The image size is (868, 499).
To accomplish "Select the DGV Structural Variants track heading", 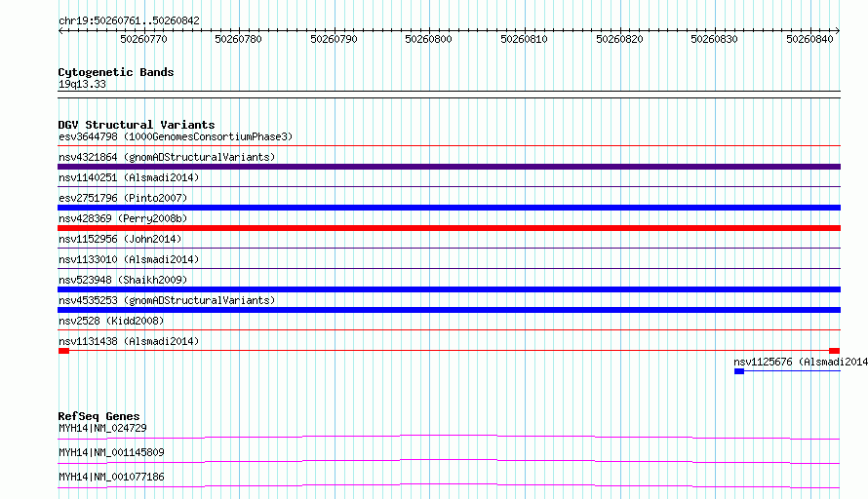I will [137, 125].
